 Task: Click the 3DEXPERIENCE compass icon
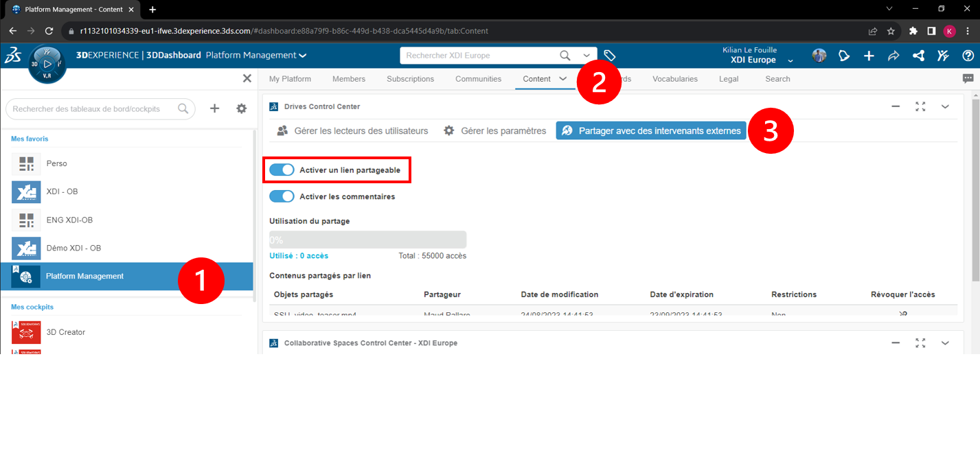(47, 64)
